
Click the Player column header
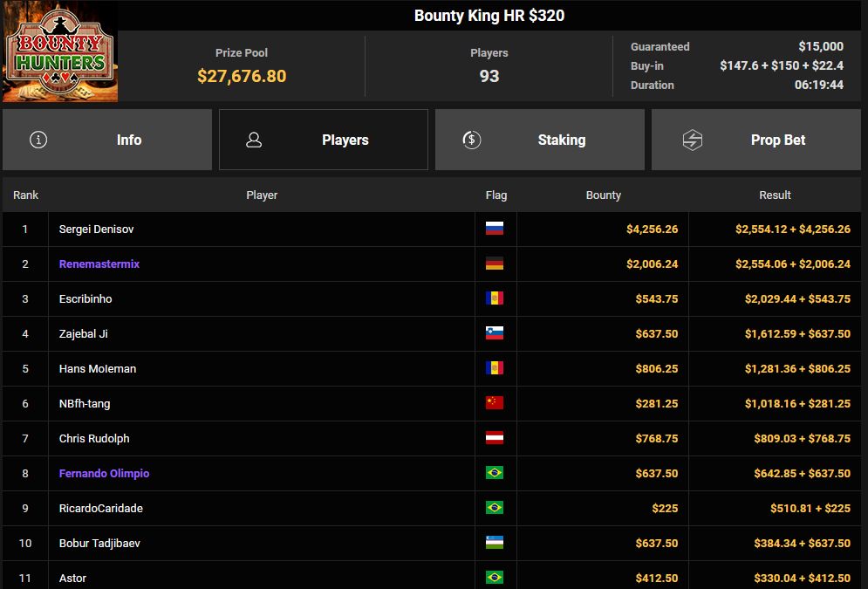(262, 195)
